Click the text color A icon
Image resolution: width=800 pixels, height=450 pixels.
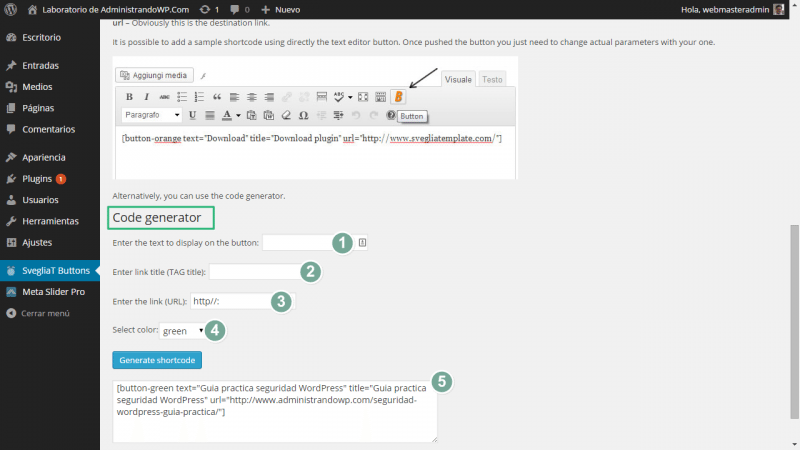click(227, 115)
